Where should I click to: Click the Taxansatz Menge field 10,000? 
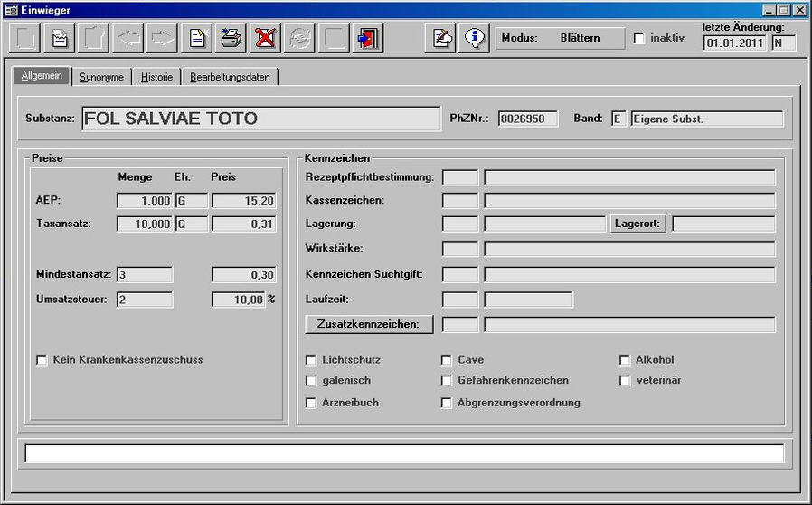click(145, 224)
